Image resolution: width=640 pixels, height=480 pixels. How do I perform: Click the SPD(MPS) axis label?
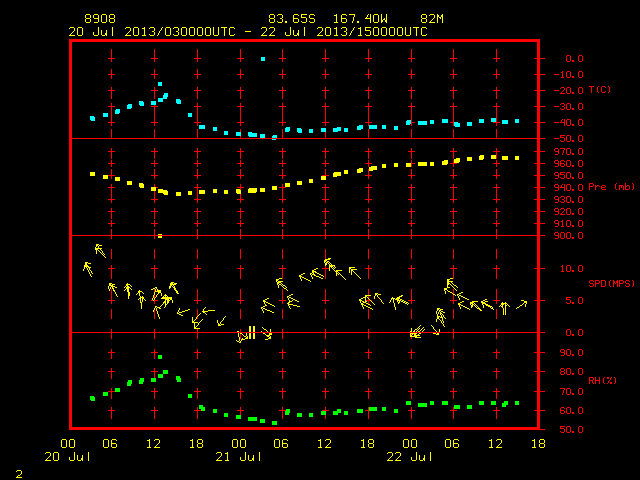(611, 283)
